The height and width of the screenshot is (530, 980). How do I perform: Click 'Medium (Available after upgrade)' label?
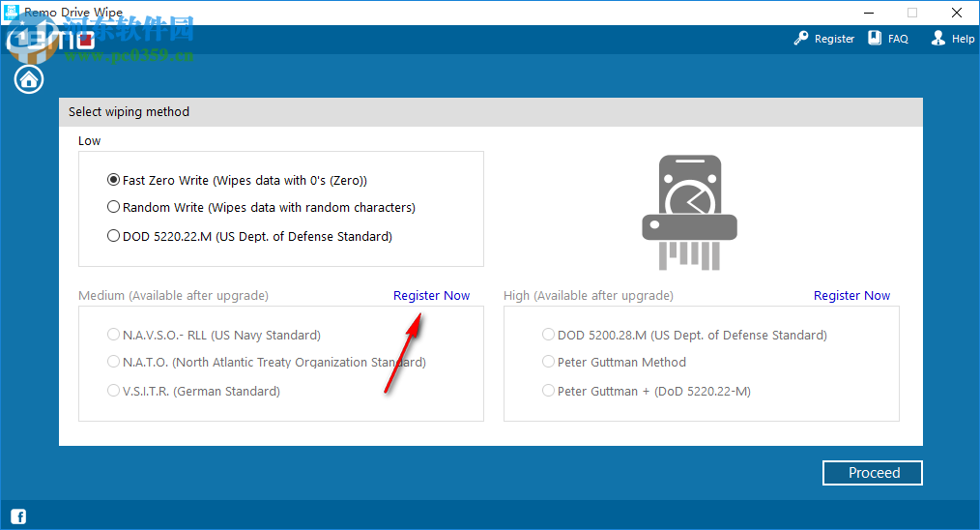(x=173, y=295)
